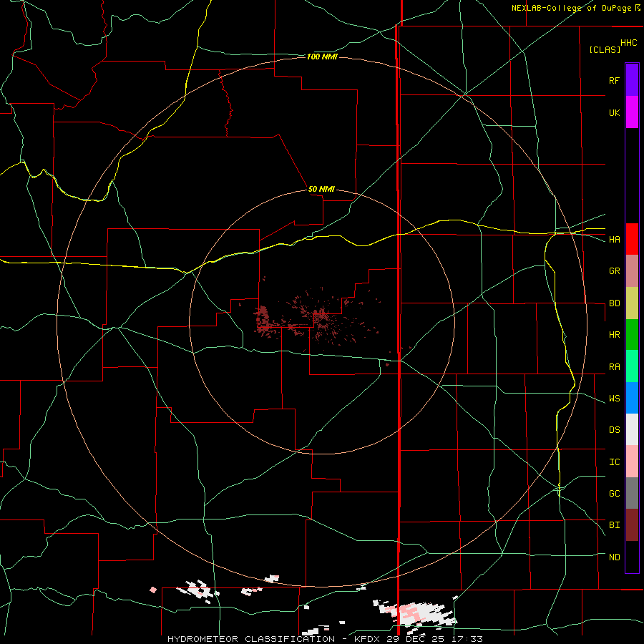The width and height of the screenshot is (644, 644).
Task: Click the 17:33 timestamp
Action: [466, 639]
